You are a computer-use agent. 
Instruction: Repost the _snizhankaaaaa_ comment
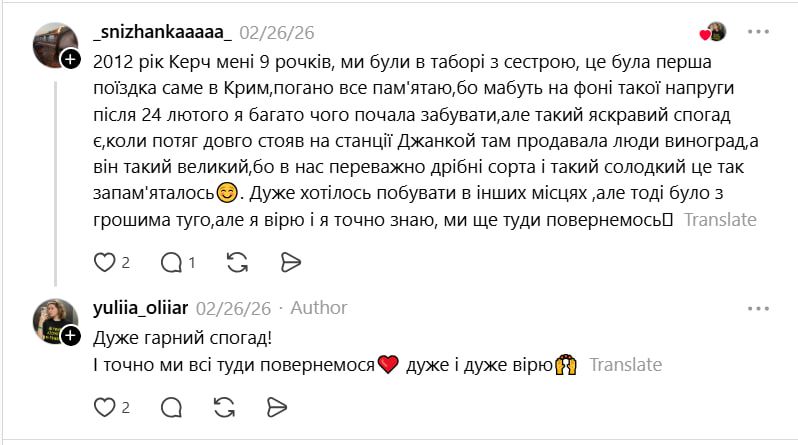(x=237, y=262)
